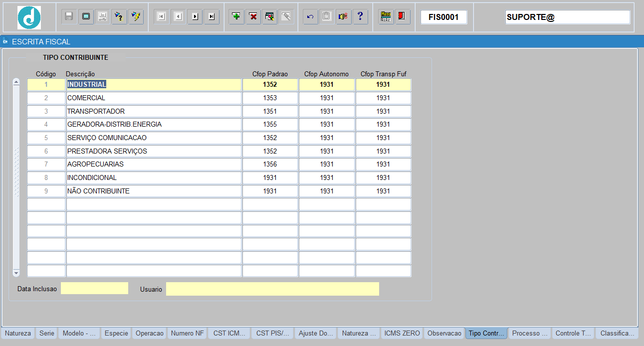Open the CST PIS/... tab
This screenshot has height=346, width=644.
(272, 334)
